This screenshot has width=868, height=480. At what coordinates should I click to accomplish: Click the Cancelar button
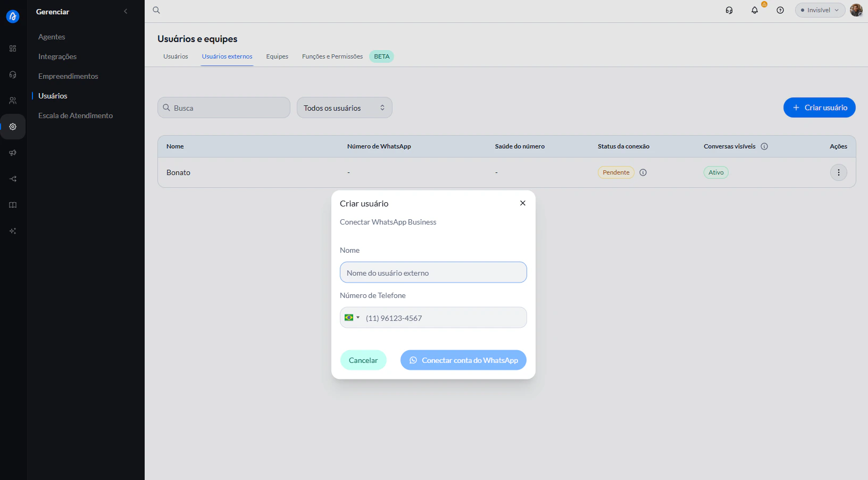363,360
